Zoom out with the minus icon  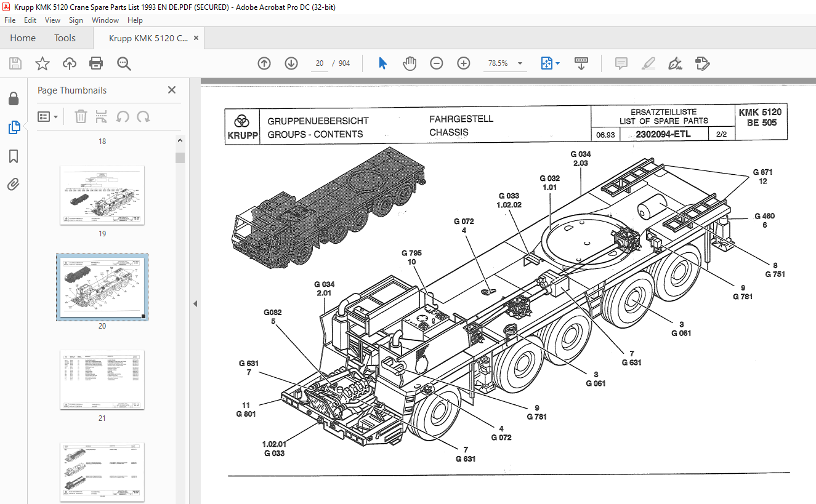[437, 63]
